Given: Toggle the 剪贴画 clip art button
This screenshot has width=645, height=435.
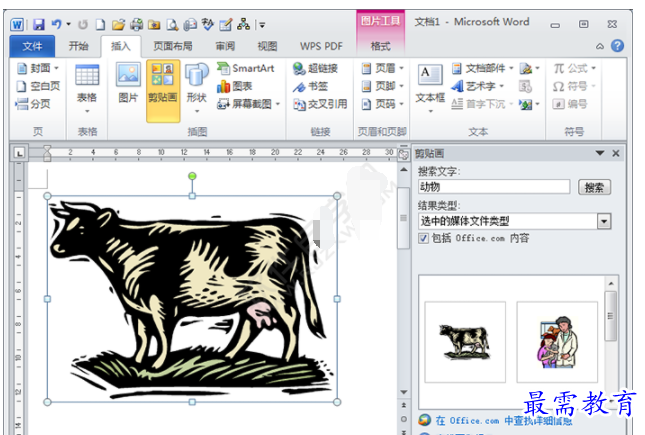Looking at the screenshot, I should click(163, 91).
